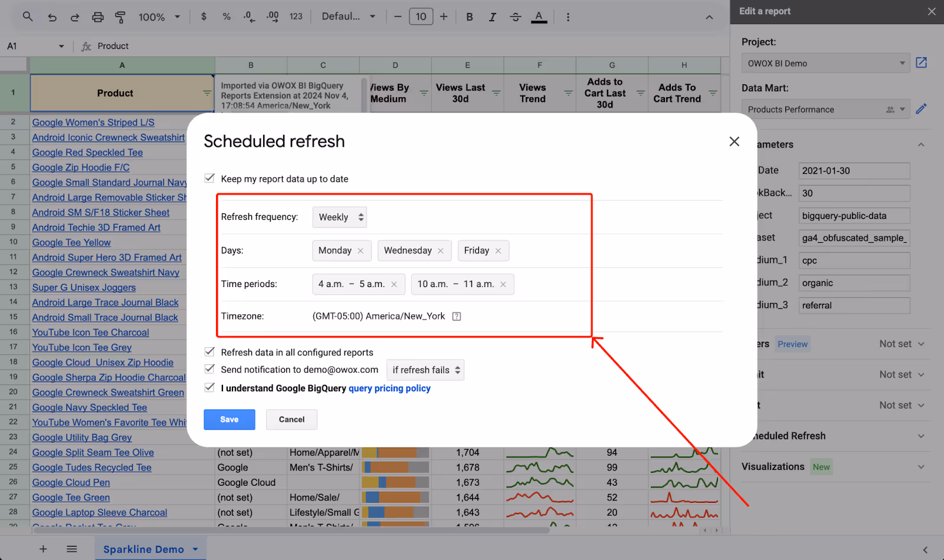Screen dimensions: 944x560
Task: Toggle 'I understand Google BigQuery' checkbox
Action: click(209, 388)
